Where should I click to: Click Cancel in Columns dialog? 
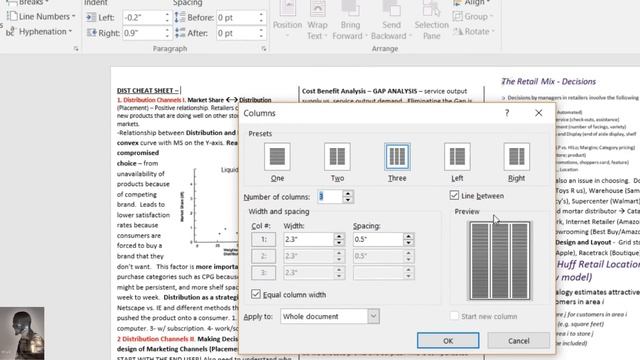(518, 340)
